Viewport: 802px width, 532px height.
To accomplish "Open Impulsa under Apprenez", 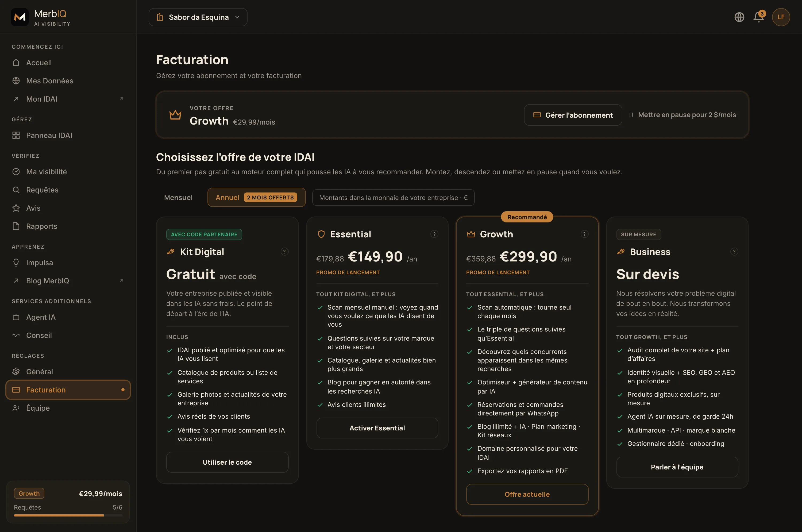I will coord(68,263).
